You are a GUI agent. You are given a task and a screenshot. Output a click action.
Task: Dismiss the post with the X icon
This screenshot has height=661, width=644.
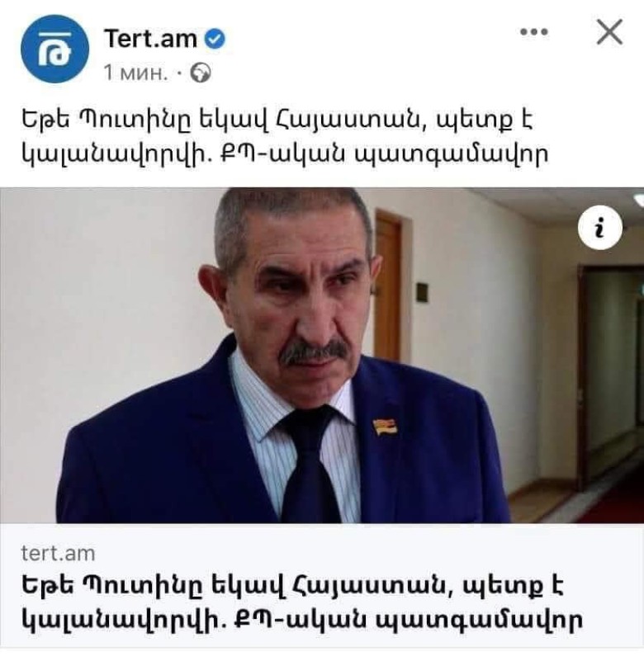point(609,31)
